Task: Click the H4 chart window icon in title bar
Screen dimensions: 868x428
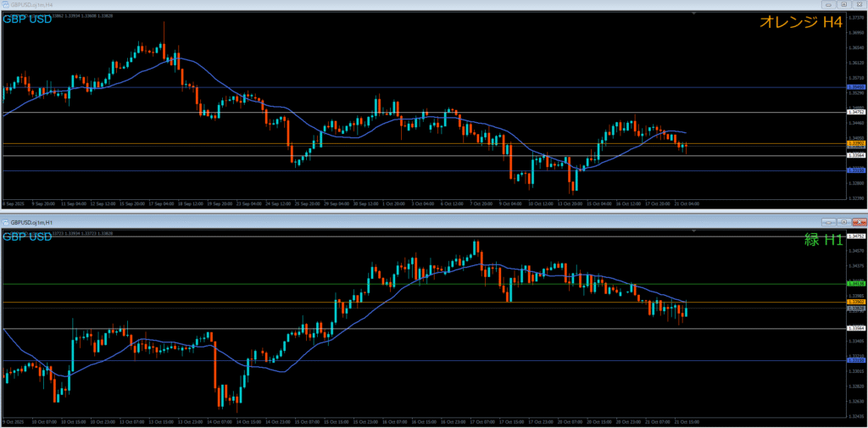Action: pyautogui.click(x=5, y=5)
